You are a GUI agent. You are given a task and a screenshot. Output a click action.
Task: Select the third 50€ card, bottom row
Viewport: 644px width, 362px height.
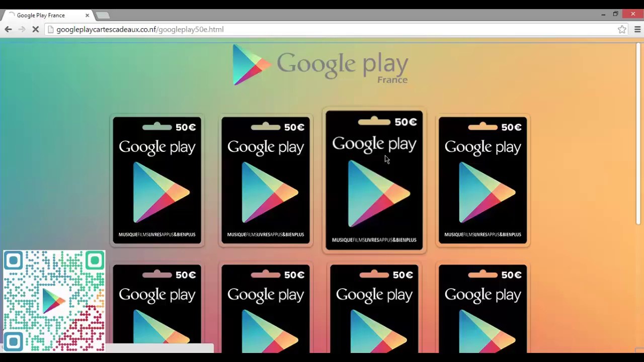[x=374, y=308]
